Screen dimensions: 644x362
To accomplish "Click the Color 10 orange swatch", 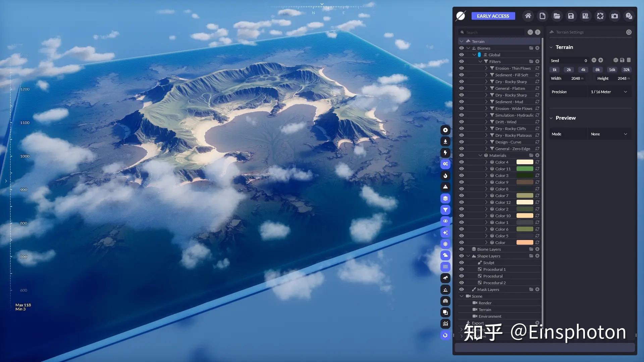I will [x=525, y=216].
